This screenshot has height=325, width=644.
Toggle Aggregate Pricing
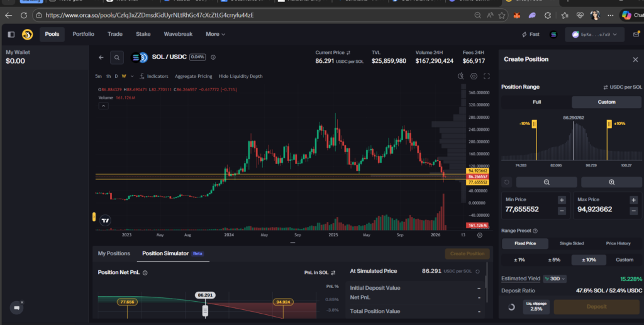click(x=194, y=76)
